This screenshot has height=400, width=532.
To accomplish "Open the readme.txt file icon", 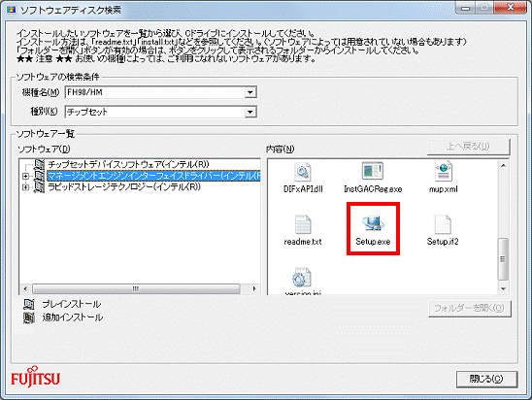I will tap(303, 224).
